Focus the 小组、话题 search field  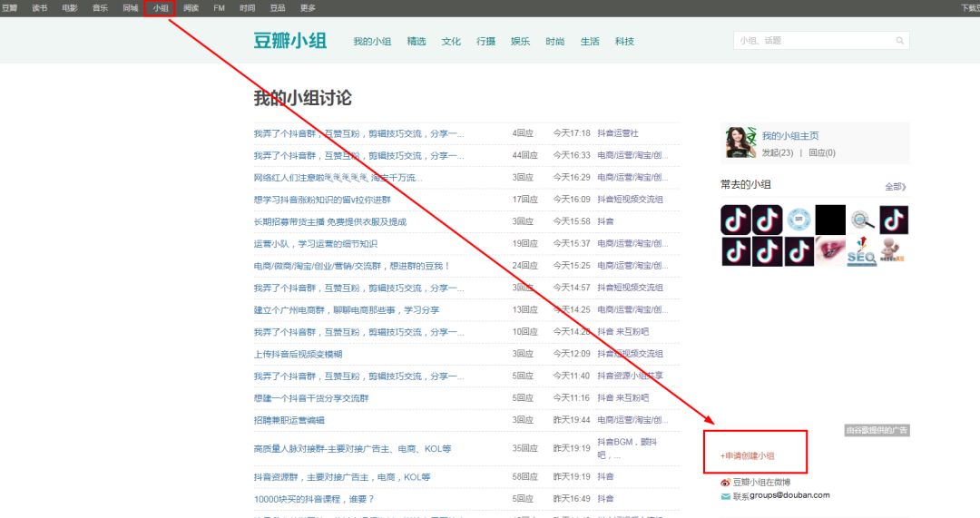(x=820, y=41)
